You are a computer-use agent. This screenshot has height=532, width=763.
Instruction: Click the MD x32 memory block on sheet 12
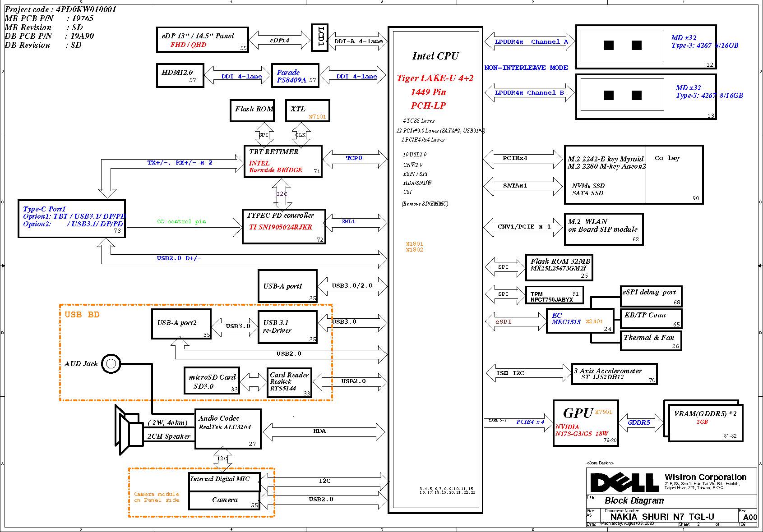pos(646,47)
